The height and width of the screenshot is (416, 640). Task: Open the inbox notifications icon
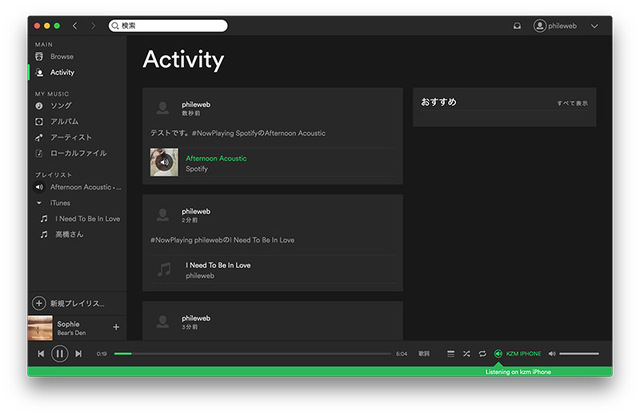517,25
